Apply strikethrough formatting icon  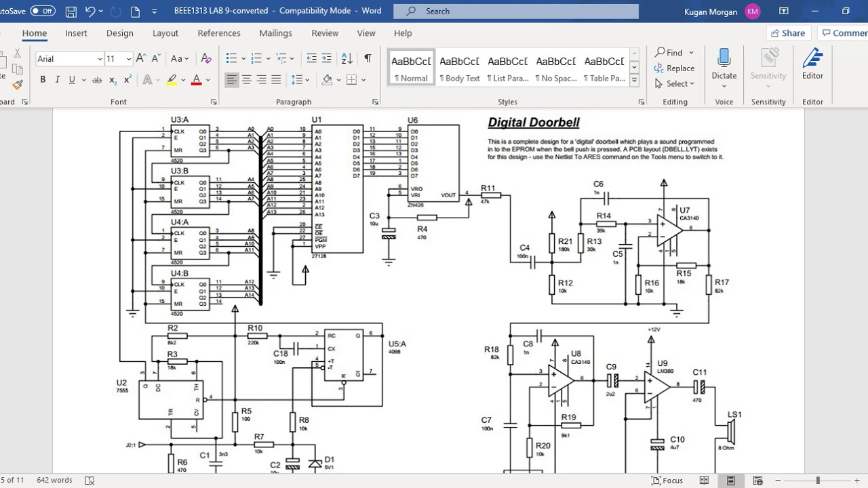click(x=97, y=80)
